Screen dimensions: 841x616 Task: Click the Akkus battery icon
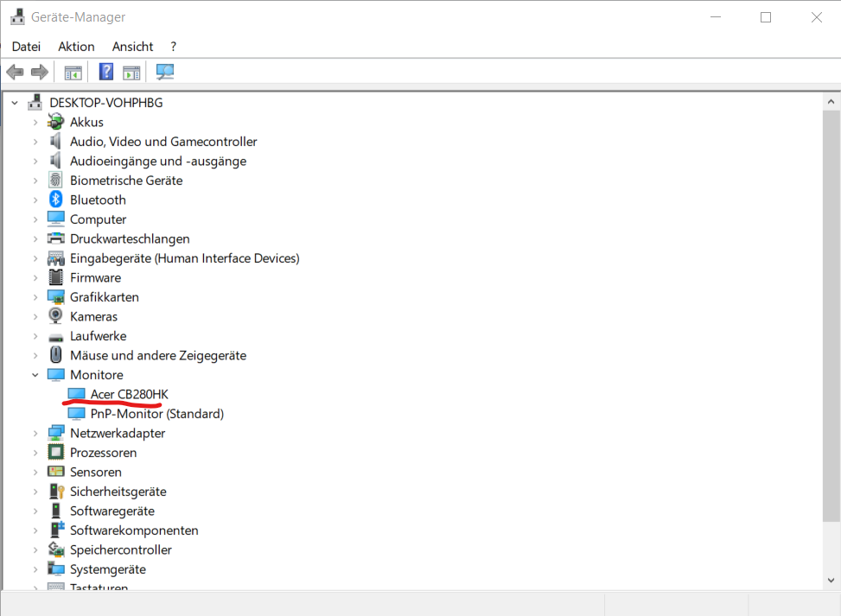[56, 122]
